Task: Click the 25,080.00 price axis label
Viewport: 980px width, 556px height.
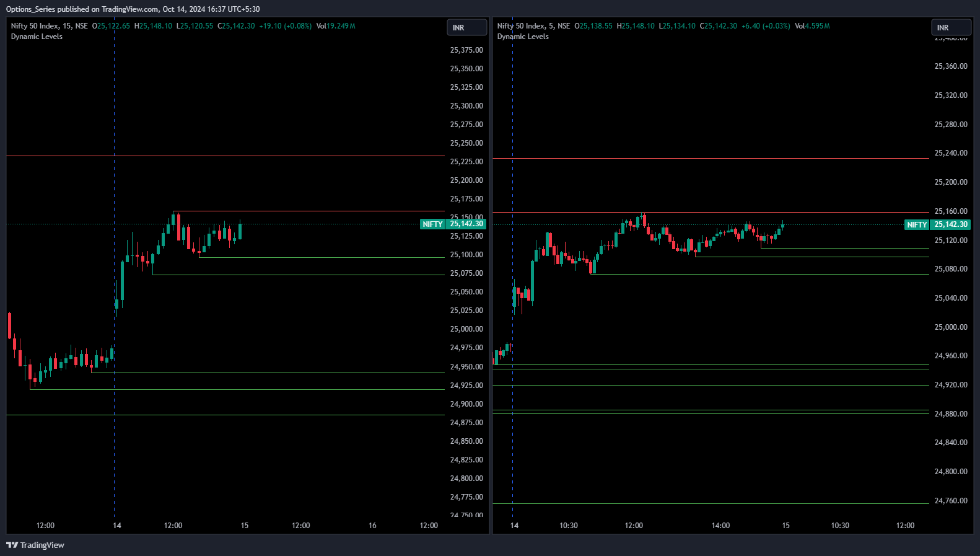Action: (x=951, y=269)
